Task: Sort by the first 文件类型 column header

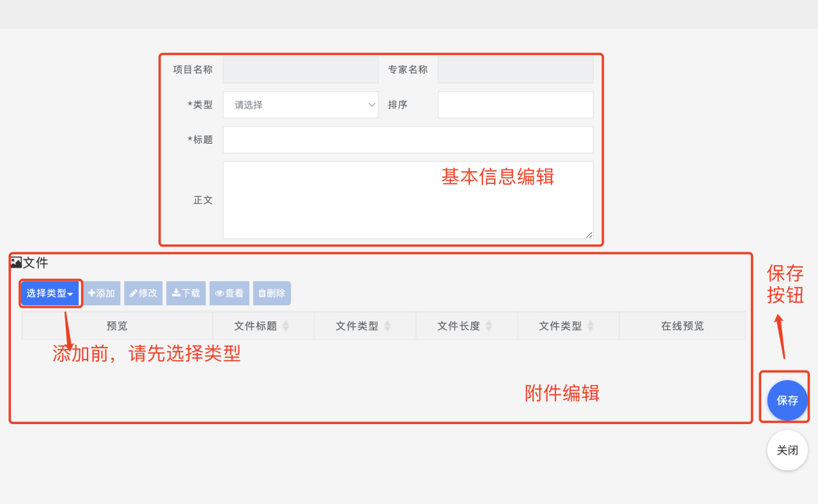Action: coord(365,326)
